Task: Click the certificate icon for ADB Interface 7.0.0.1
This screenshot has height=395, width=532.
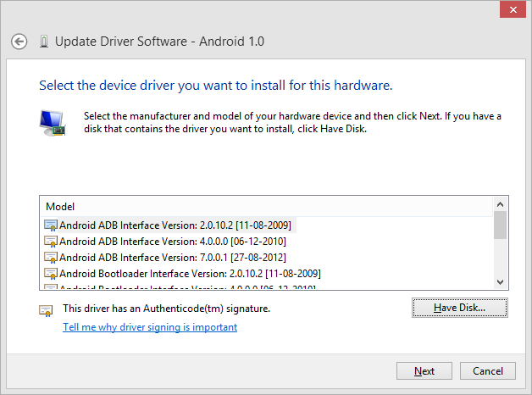Action: click(x=50, y=258)
